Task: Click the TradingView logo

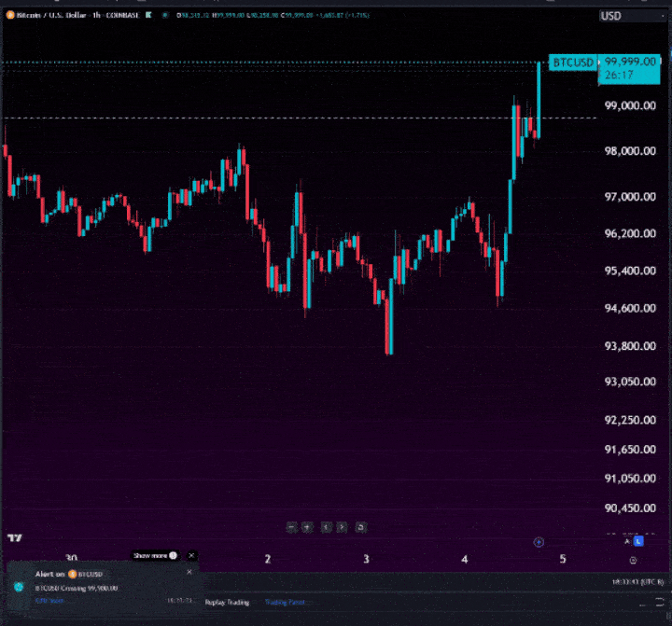Action: pos(14,538)
